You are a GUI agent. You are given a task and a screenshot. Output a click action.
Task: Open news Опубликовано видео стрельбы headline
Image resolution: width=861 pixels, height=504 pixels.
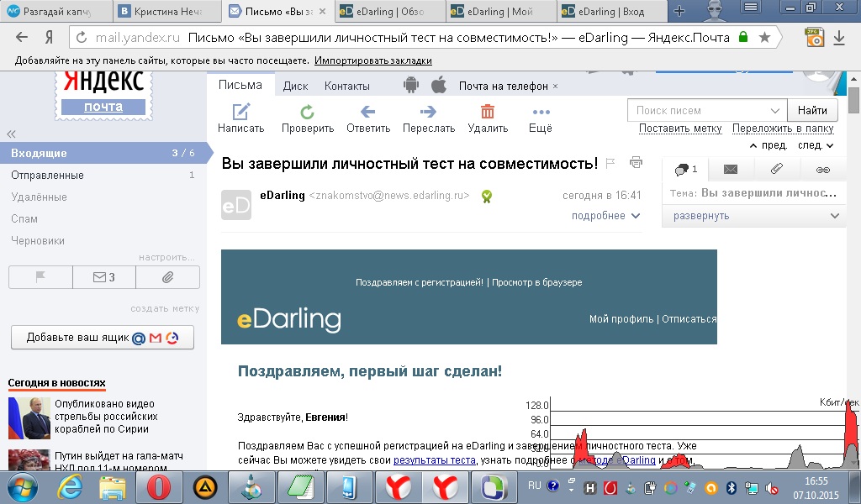(x=106, y=417)
